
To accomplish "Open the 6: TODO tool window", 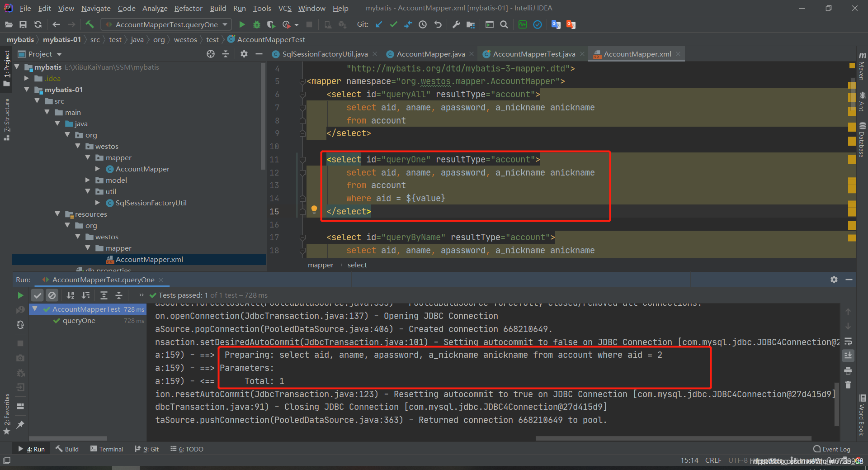I will (187, 449).
